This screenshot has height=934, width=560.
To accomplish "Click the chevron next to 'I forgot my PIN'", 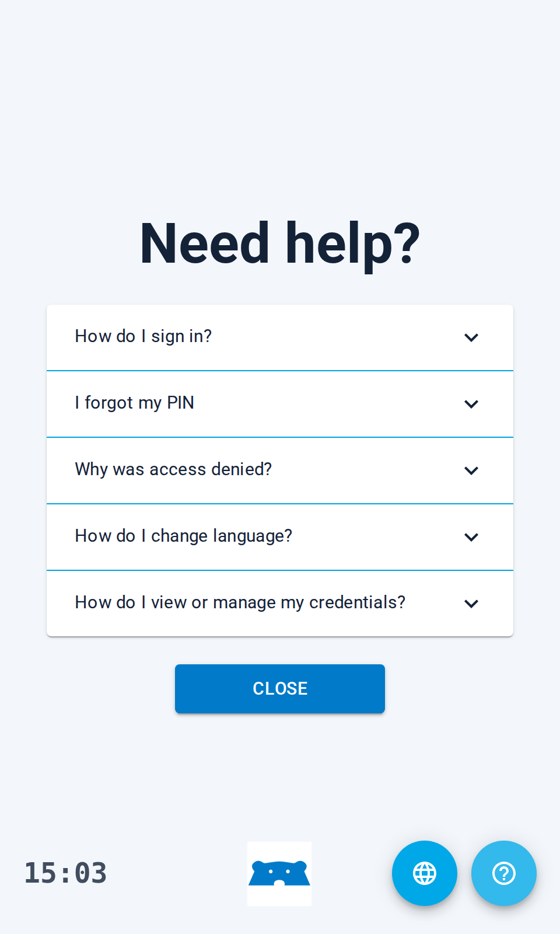I will point(471,404).
